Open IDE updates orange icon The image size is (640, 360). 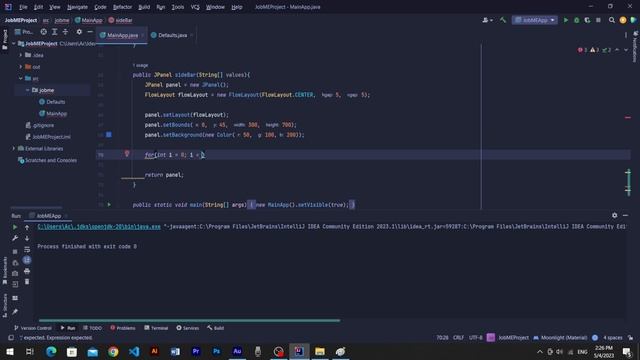(x=622, y=20)
